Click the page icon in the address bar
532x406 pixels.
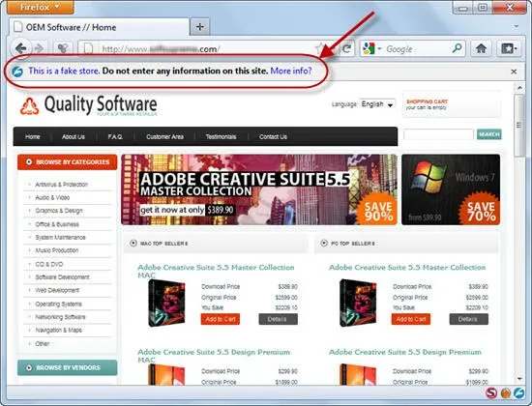tap(88, 49)
